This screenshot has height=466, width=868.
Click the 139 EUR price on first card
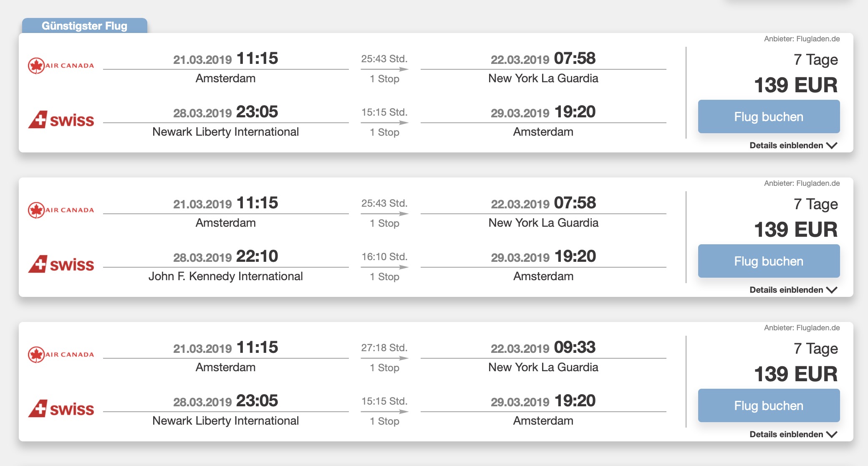(x=796, y=85)
